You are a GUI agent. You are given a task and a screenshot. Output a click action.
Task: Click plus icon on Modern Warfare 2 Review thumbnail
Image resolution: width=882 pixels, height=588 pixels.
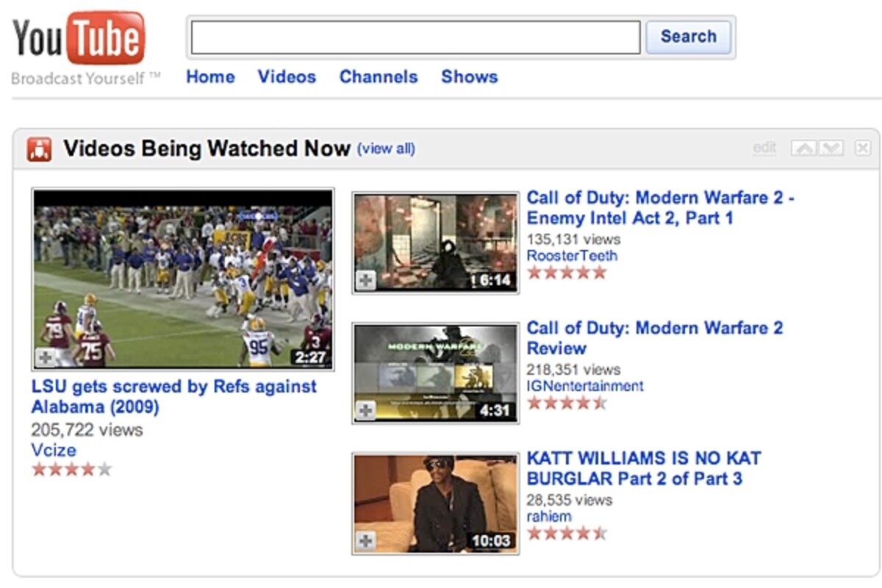(x=365, y=411)
